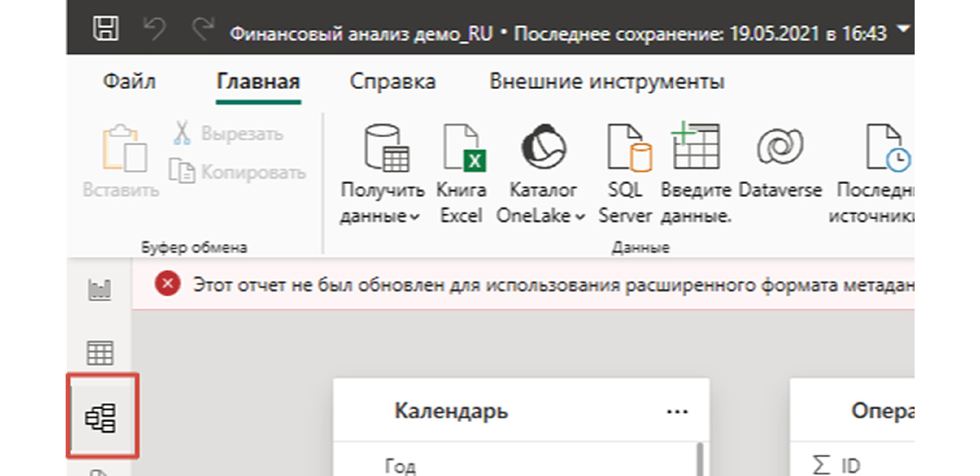Select the Год field in Календарь
This screenshot has height=476, width=980.
coord(399,466)
